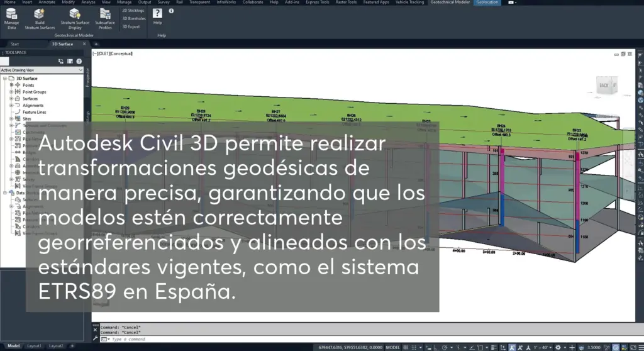Image resolution: width=644 pixels, height=351 pixels.
Task: Open the Start drawing tab
Action: click(15, 44)
